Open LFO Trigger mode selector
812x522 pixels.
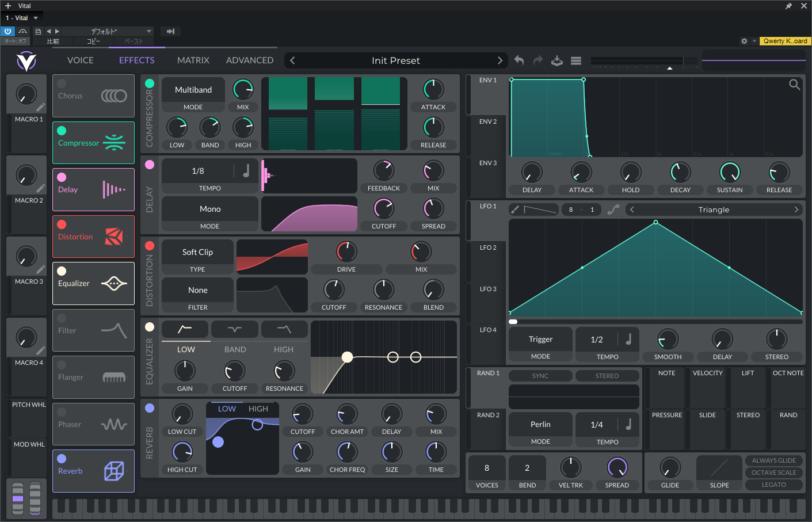click(540, 339)
